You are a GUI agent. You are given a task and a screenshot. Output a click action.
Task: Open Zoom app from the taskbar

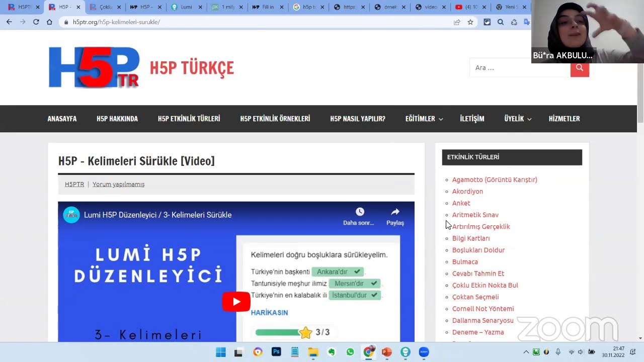(x=424, y=352)
